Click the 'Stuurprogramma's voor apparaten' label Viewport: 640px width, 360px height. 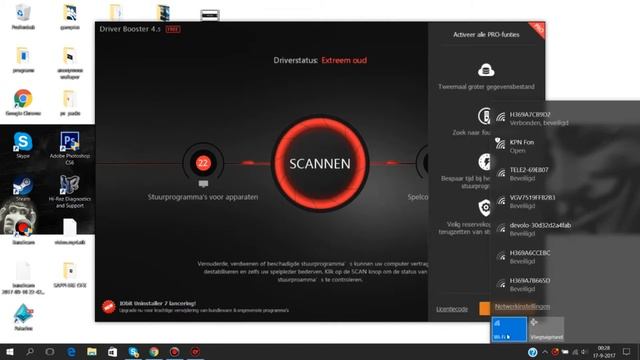tap(202, 197)
